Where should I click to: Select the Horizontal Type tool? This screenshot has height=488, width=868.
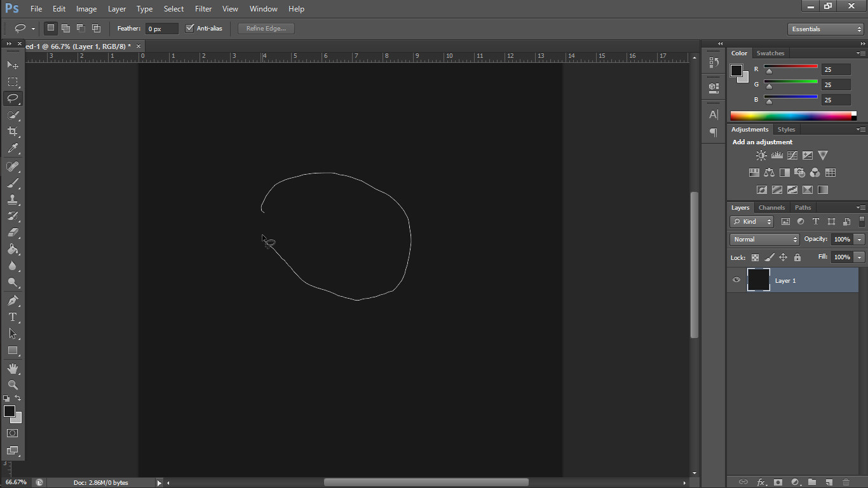point(13,317)
